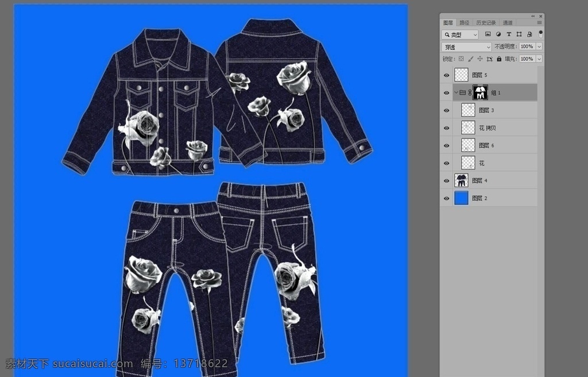The image size is (588, 377).
Task: Collapse the 组 1 group chevron
Action: pos(456,93)
